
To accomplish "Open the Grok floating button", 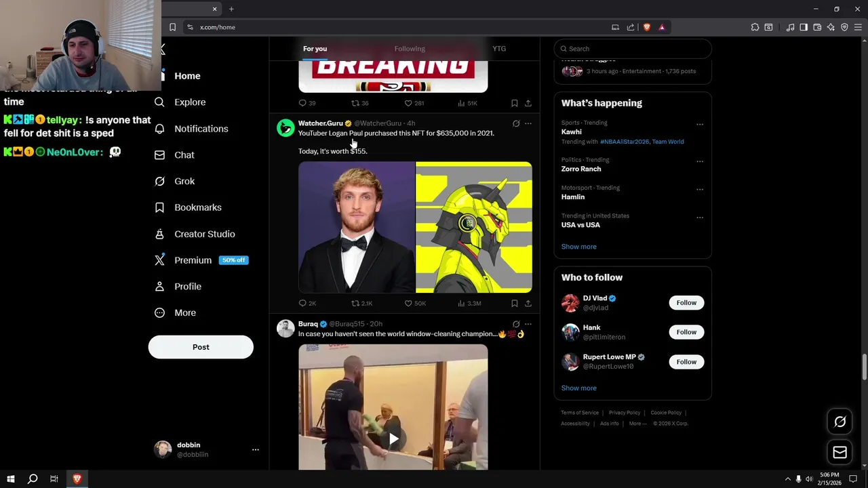I will click(x=840, y=422).
